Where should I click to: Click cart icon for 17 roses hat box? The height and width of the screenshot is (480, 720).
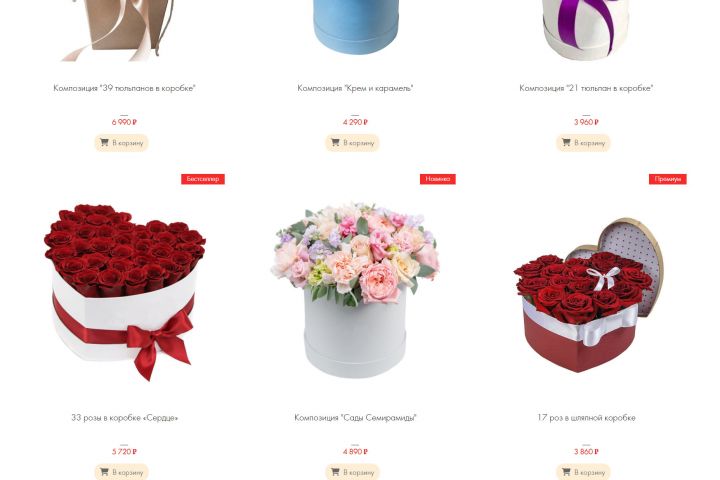click(x=566, y=472)
